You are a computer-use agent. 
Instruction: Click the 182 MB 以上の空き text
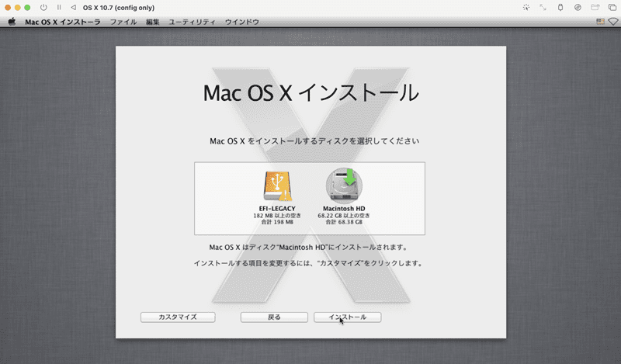277,216
